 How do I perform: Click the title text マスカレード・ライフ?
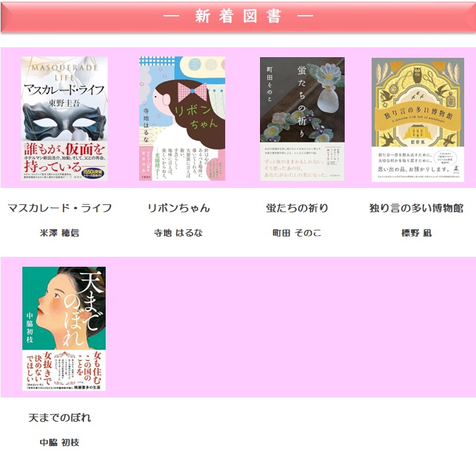coord(60,208)
